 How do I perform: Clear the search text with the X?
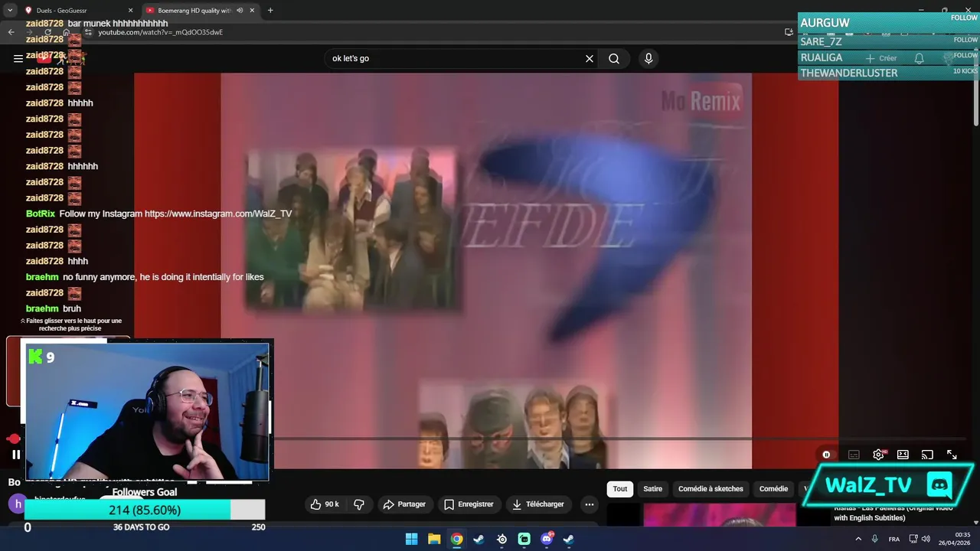click(x=590, y=59)
